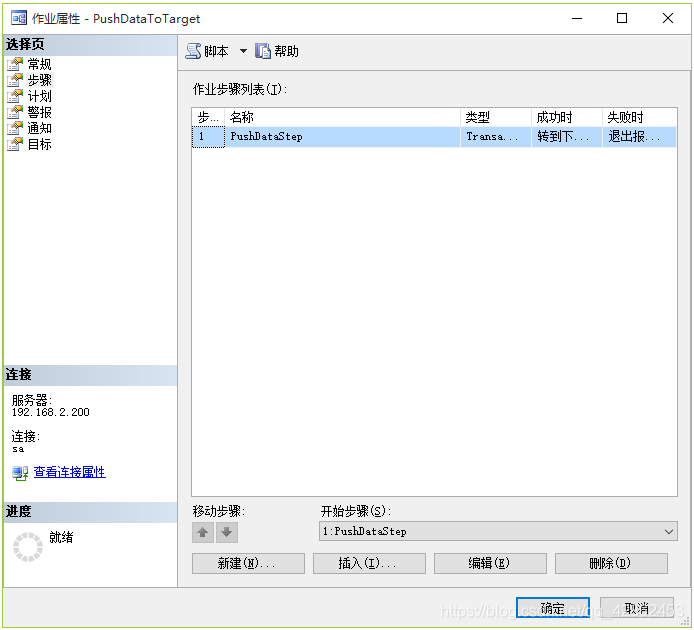Click 插入(I)... button

pos(369,563)
